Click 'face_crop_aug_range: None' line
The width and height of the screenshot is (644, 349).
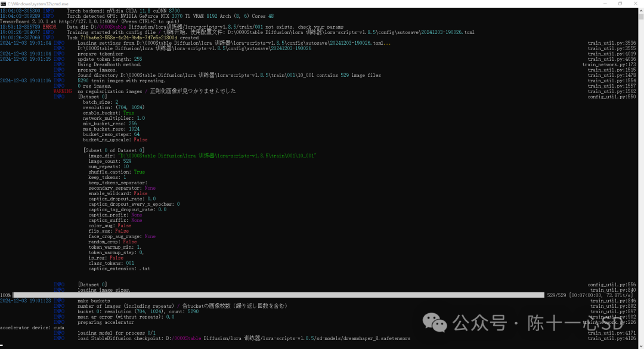122,236
